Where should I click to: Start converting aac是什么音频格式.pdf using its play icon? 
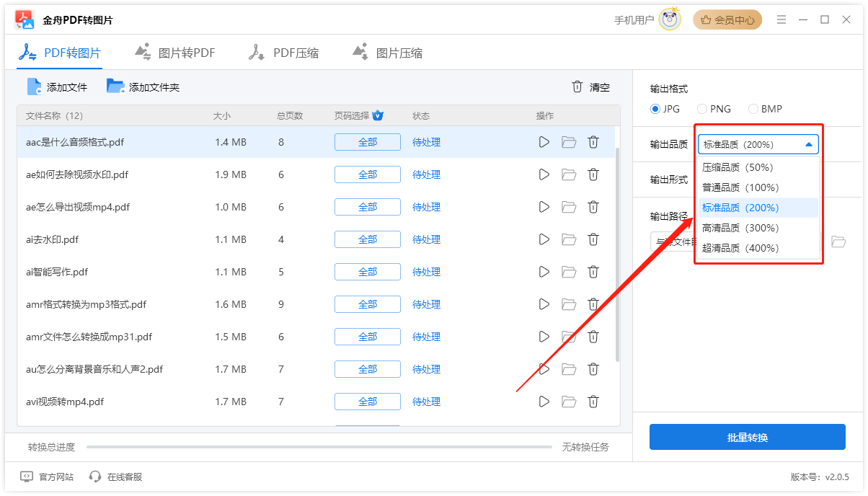[x=544, y=142]
